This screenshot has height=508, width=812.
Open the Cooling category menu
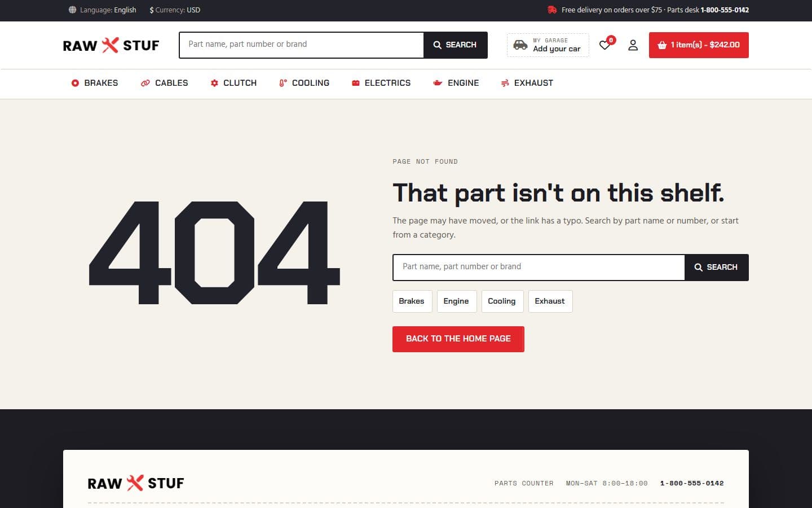click(304, 83)
